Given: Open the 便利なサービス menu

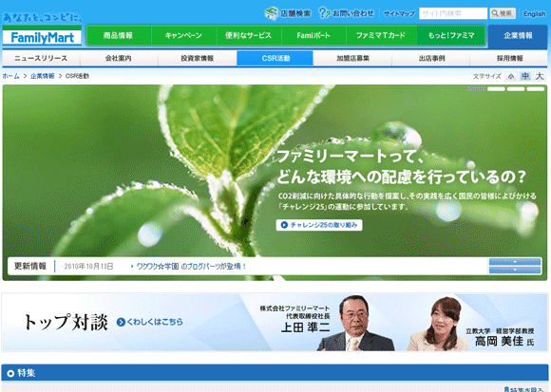Looking at the screenshot, I should click(x=249, y=35).
